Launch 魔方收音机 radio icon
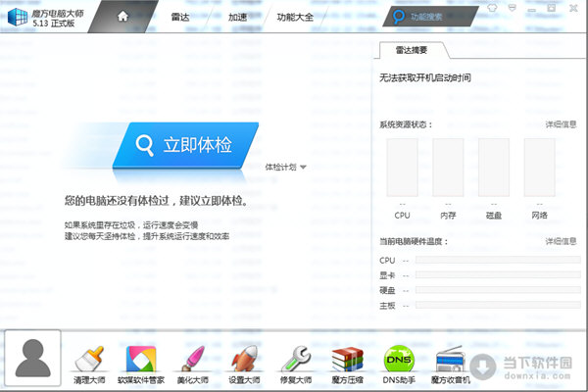This screenshot has width=588, height=392. pos(451,360)
